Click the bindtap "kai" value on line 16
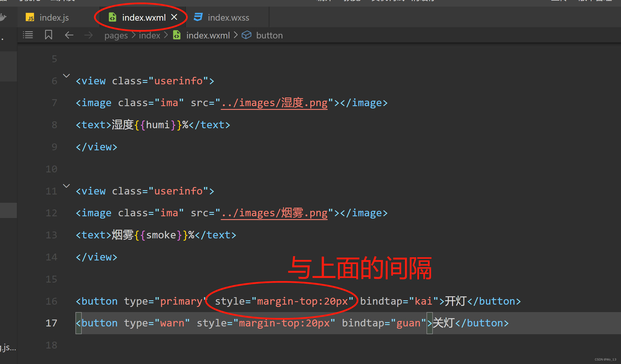 click(423, 301)
